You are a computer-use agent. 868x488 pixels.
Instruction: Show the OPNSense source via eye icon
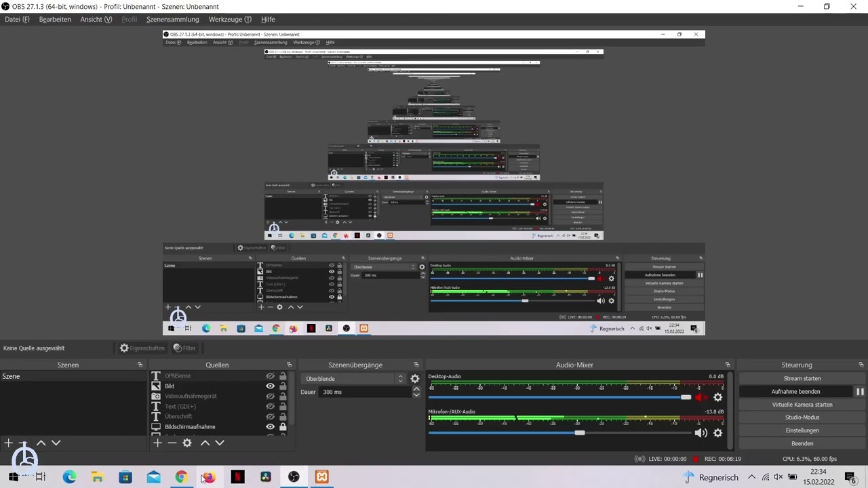tap(270, 376)
